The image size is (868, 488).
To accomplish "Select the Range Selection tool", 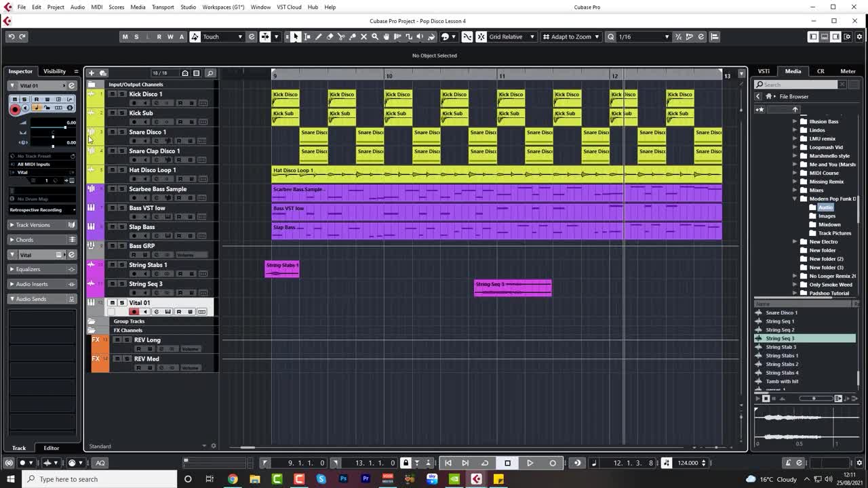I will coord(307,37).
